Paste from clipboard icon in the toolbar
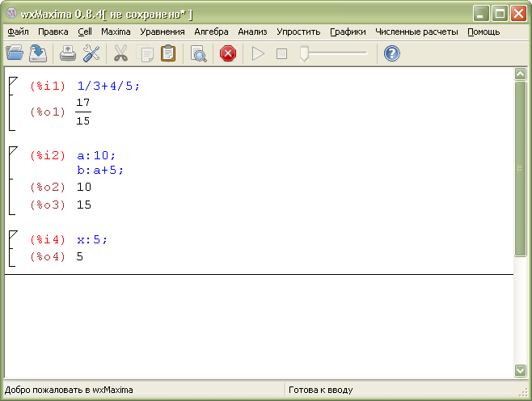Viewport: 532px width, 401px height. (x=168, y=53)
